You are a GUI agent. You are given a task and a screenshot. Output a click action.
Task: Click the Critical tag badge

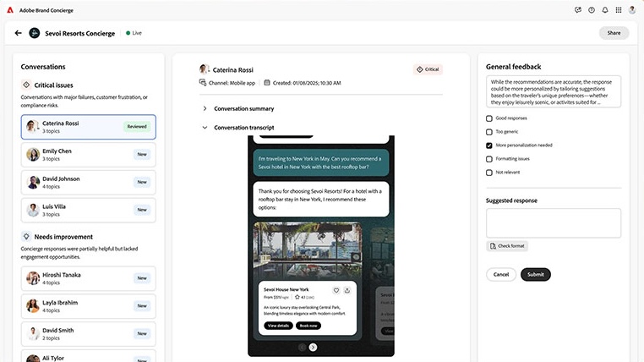coord(428,69)
